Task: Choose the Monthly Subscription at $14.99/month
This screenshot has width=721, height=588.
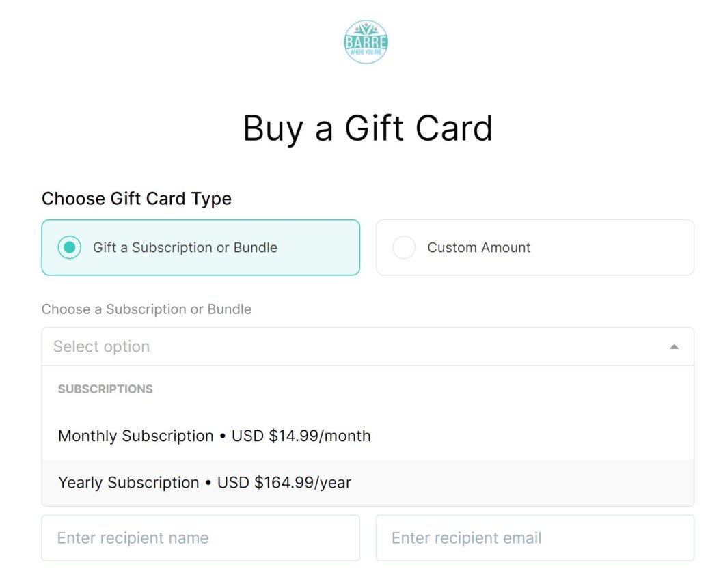Action: [215, 436]
